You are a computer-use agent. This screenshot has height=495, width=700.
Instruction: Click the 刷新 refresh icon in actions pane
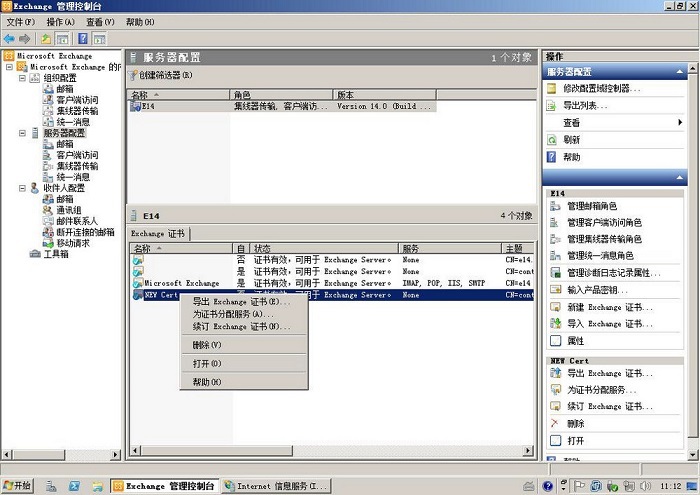pos(551,140)
